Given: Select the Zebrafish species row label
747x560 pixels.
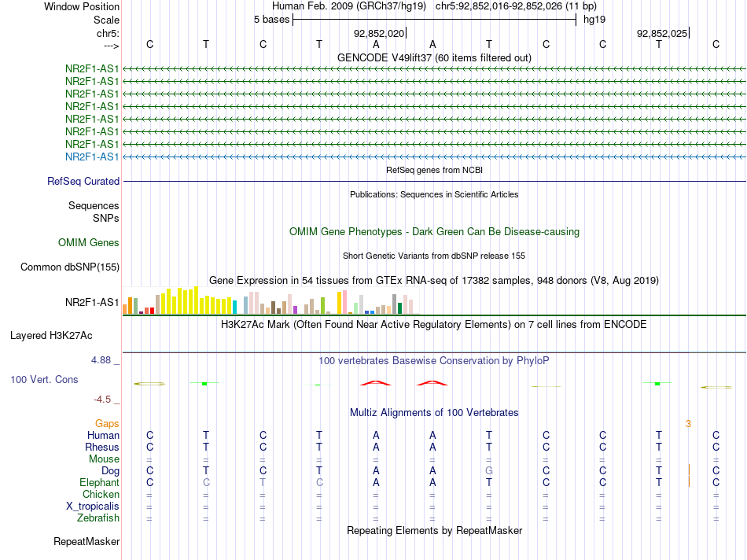Looking at the screenshot, I should 98,518.
